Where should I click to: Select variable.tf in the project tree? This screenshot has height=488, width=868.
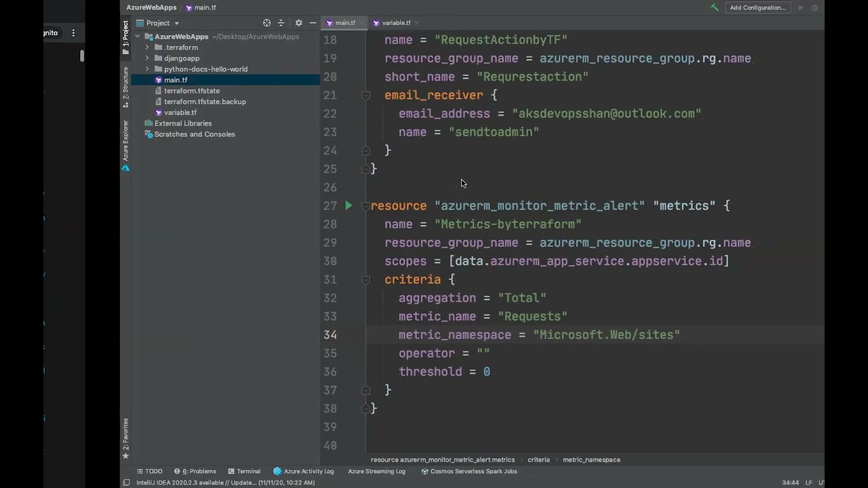click(180, 113)
